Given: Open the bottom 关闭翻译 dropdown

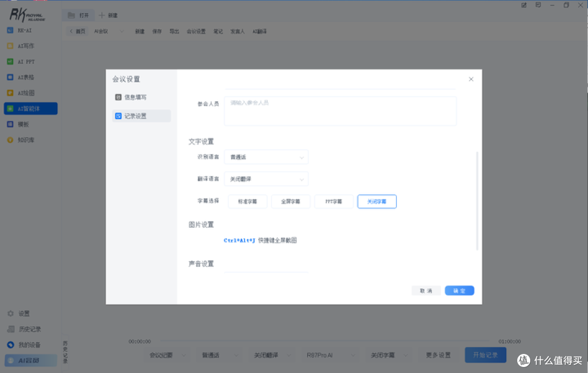Looking at the screenshot, I should click(x=272, y=355).
